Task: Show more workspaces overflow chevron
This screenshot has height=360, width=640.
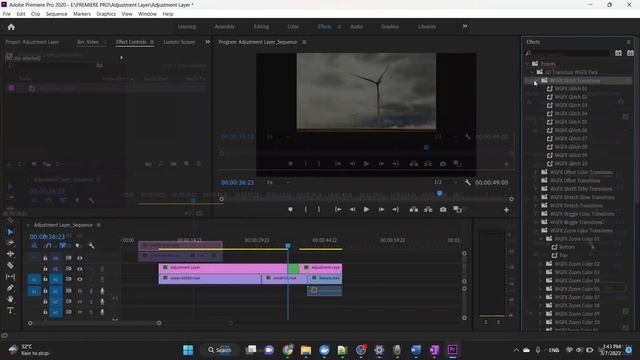Action: [x=465, y=27]
